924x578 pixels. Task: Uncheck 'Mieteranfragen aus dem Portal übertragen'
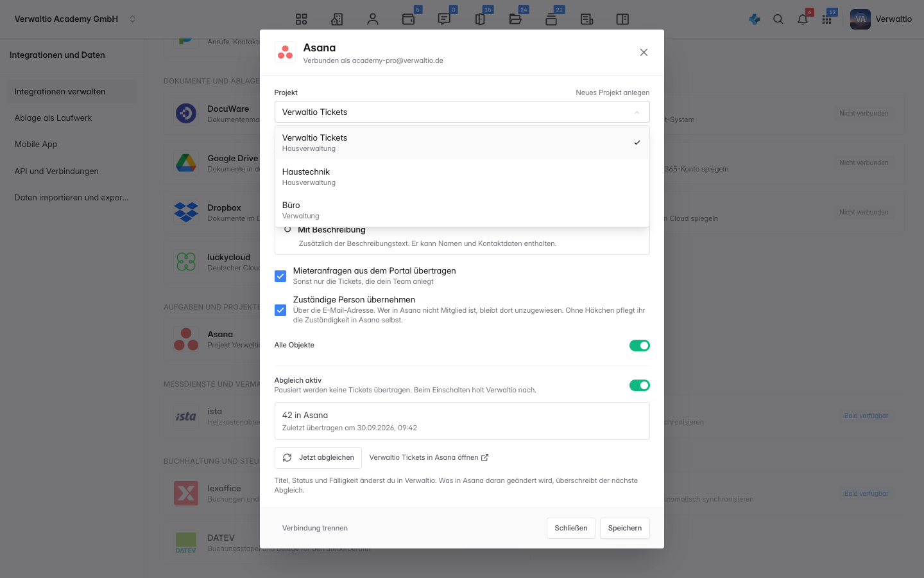(280, 276)
